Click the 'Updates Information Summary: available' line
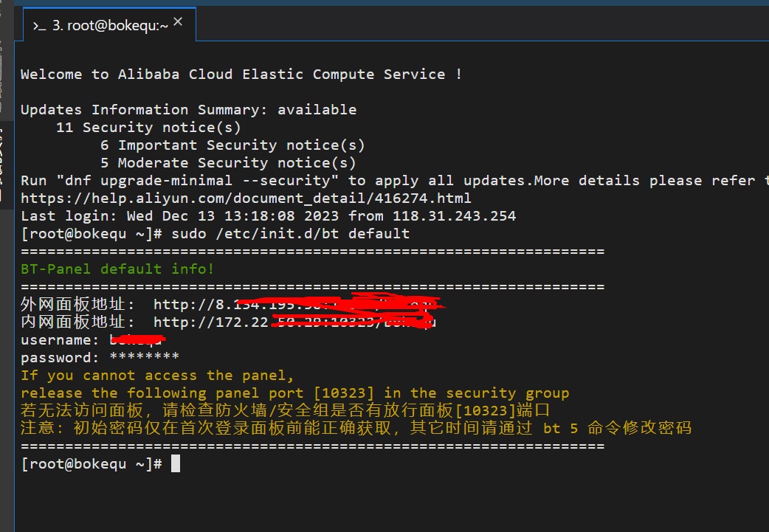This screenshot has height=532, width=769. coord(188,109)
